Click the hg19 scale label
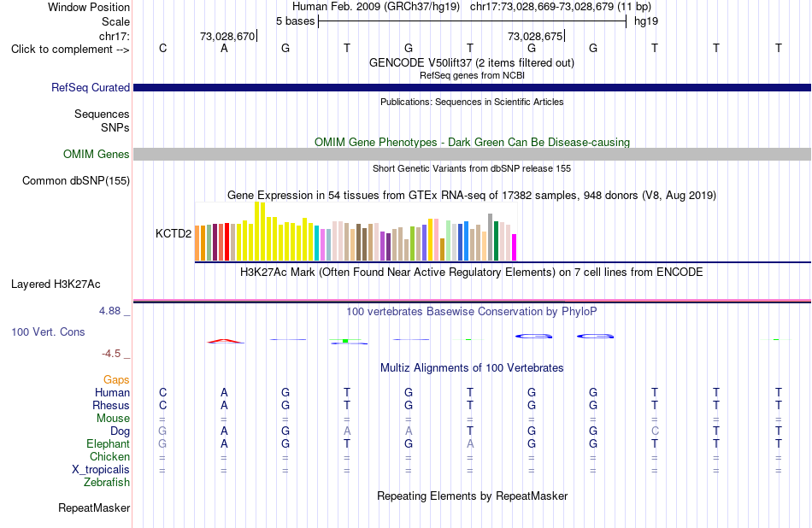Viewport: 812px width, 528px height. [646, 21]
